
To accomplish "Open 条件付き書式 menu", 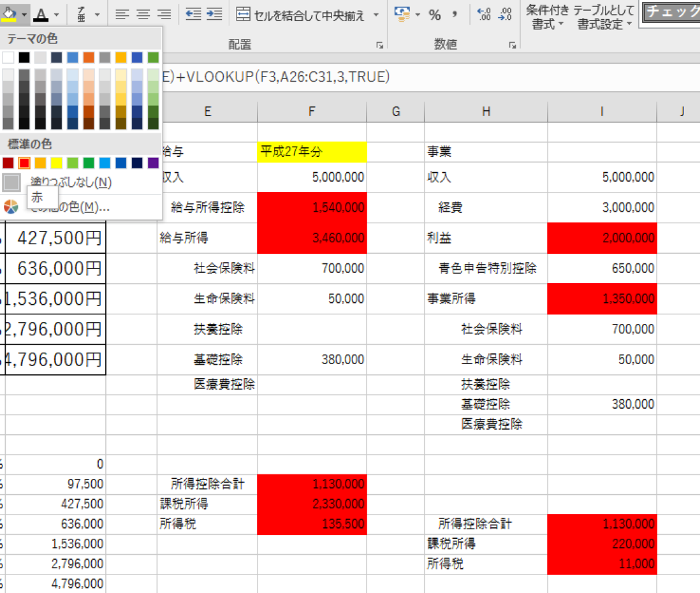I will coord(548,17).
